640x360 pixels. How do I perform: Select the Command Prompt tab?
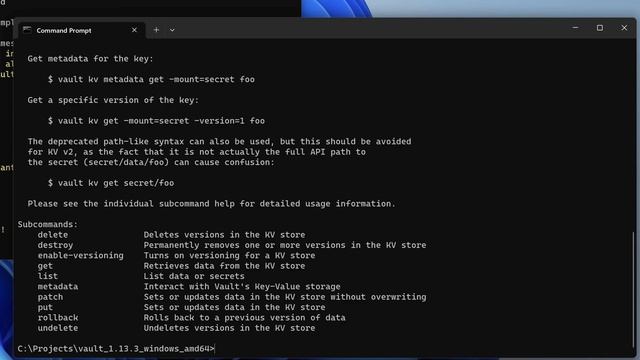pyautogui.click(x=81, y=30)
